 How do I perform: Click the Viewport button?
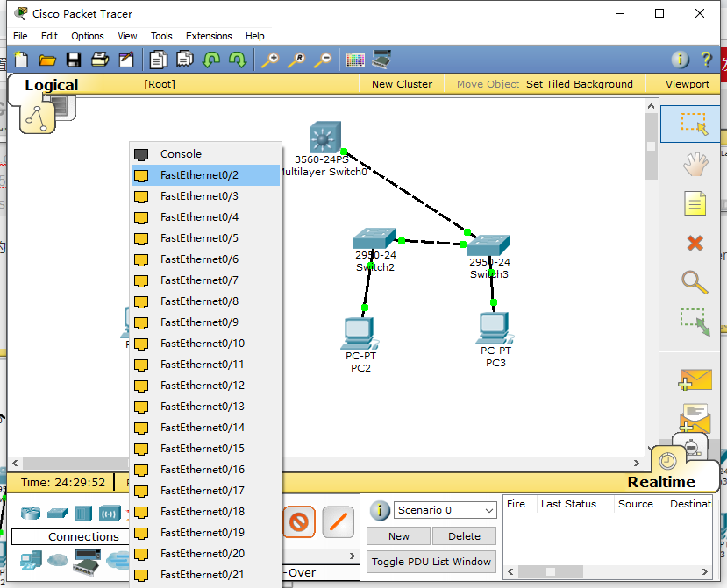(x=688, y=84)
